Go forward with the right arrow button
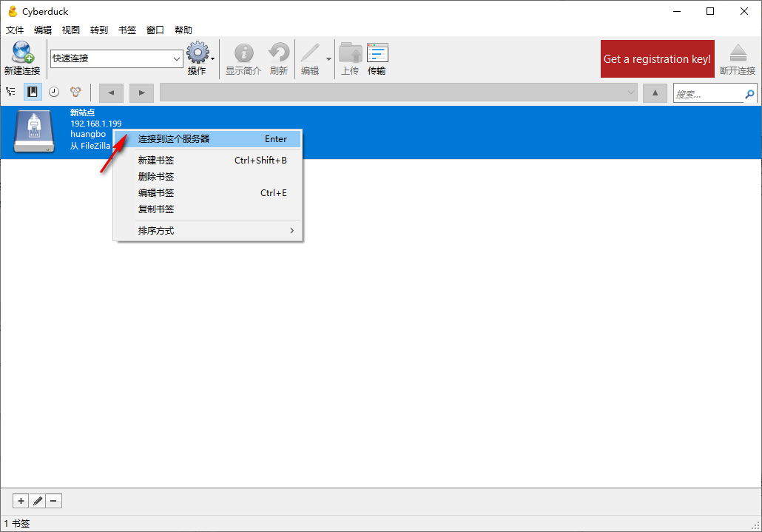The image size is (762, 532). pos(141,92)
